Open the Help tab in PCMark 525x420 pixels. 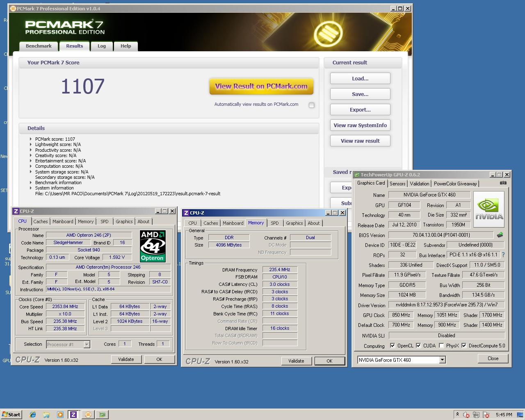tap(126, 46)
